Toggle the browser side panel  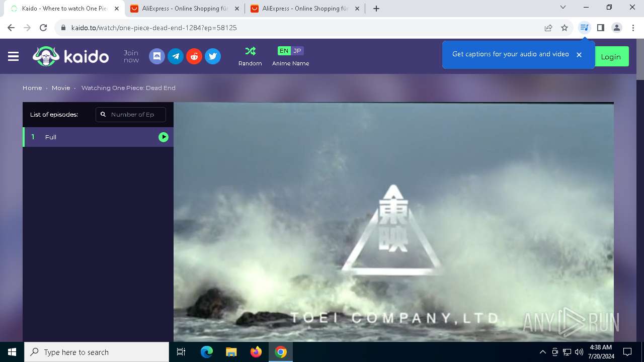(600, 28)
